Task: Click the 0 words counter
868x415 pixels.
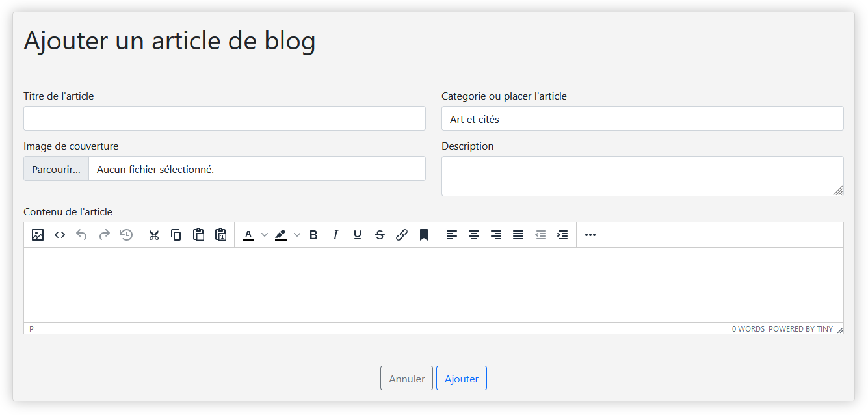Action: click(748, 329)
